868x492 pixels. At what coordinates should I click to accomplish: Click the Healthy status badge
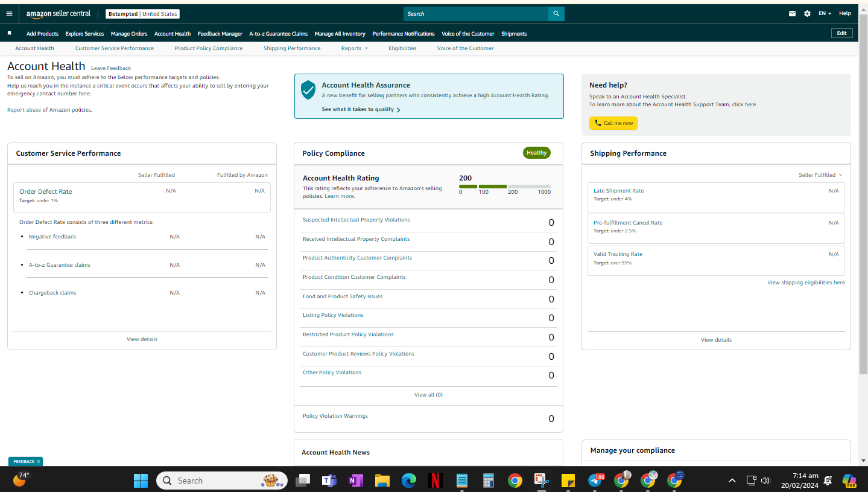click(536, 153)
